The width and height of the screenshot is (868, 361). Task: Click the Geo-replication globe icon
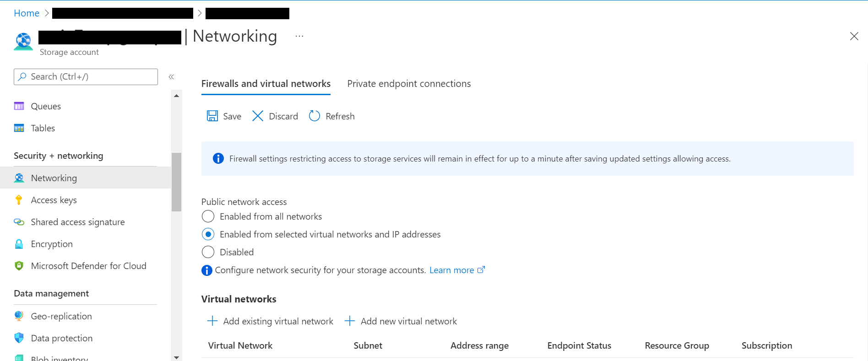pyautogui.click(x=19, y=316)
